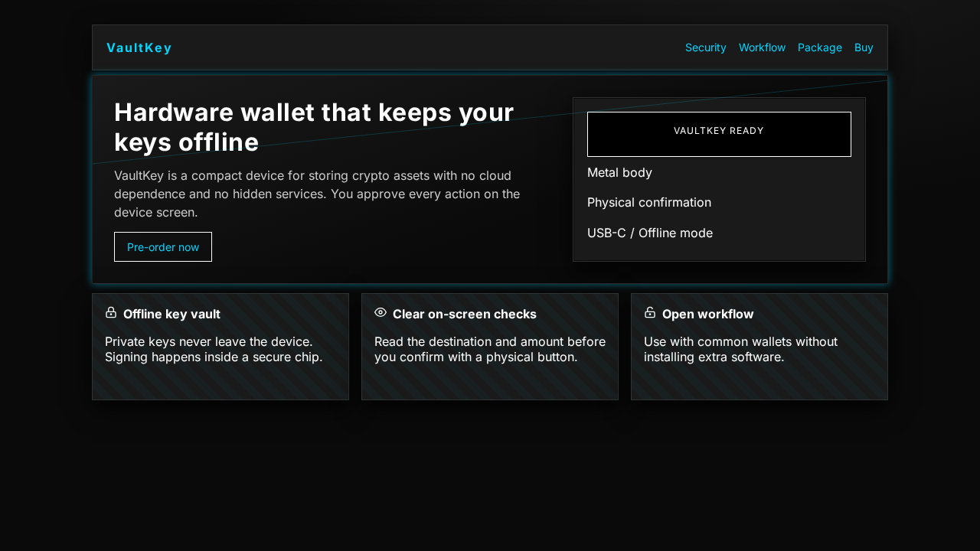Click the VaultKey logo in header
Image resolution: width=980 pixels, height=551 pixels.
click(139, 47)
